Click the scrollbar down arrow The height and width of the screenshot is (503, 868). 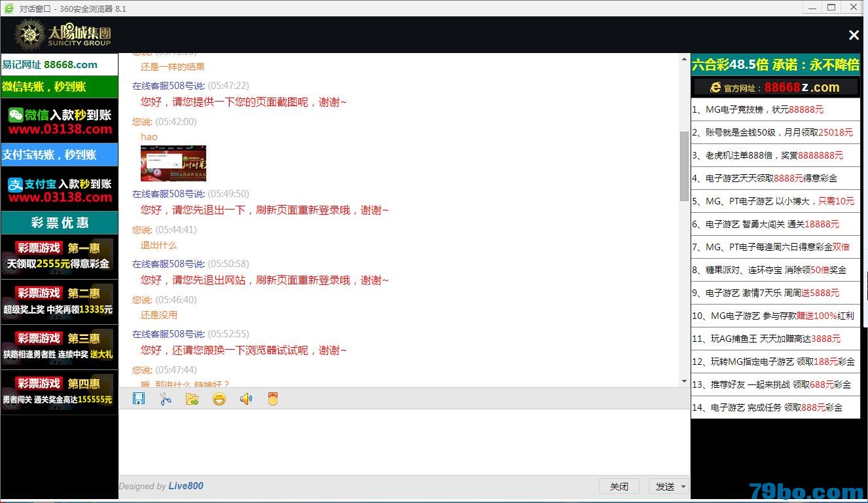[x=685, y=381]
